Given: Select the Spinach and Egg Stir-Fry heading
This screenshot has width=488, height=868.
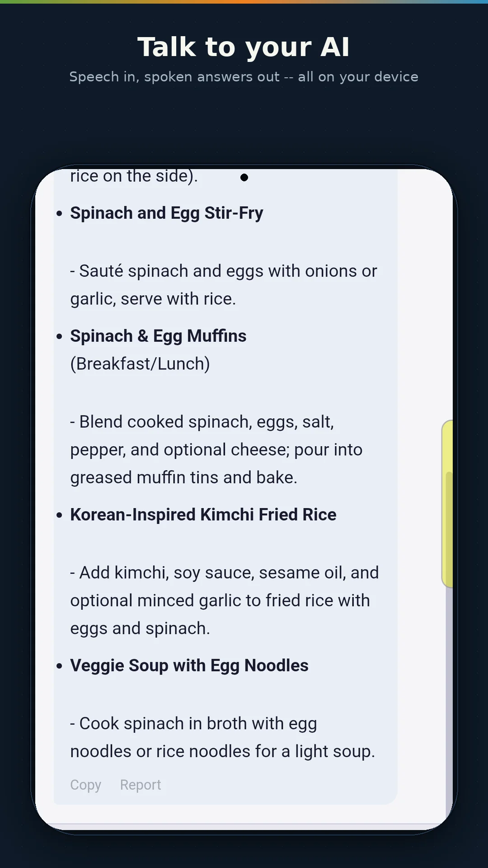Looking at the screenshot, I should [167, 213].
